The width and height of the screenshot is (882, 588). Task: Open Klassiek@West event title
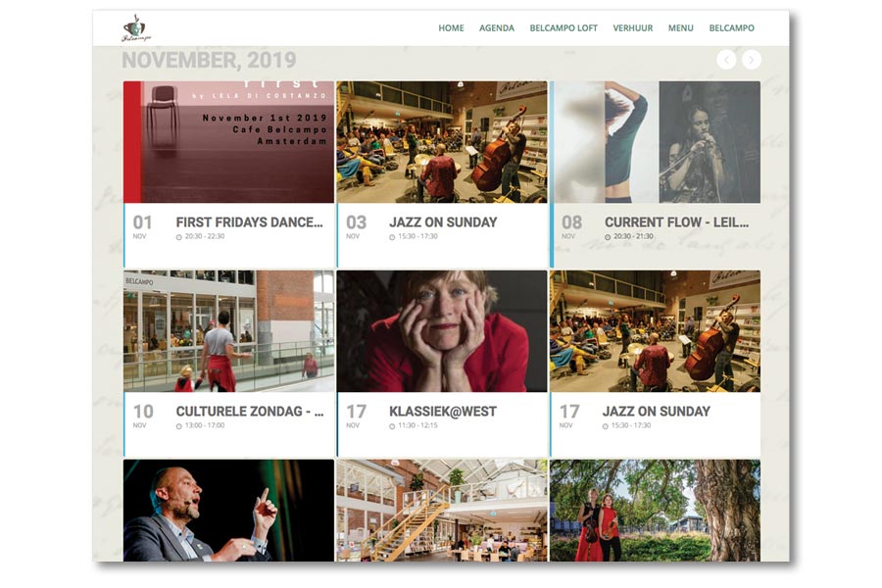[443, 412]
